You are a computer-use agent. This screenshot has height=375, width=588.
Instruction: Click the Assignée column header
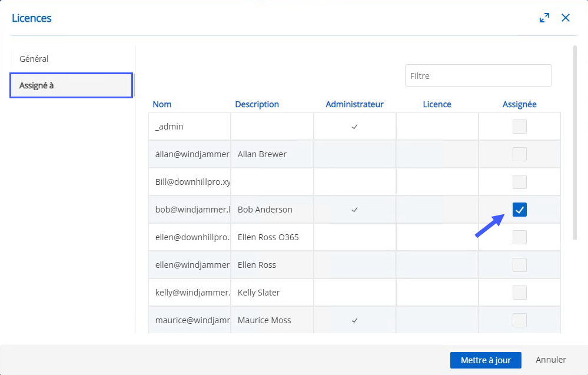click(519, 104)
